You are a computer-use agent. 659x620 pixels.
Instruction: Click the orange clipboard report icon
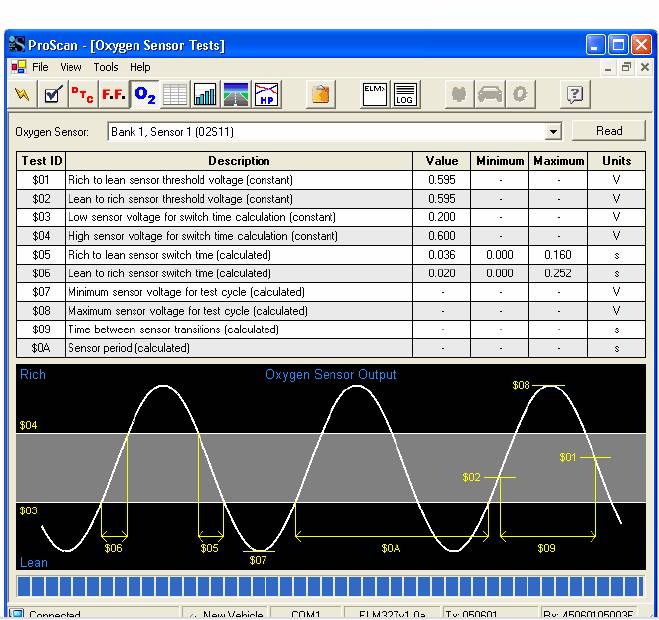coord(321,95)
